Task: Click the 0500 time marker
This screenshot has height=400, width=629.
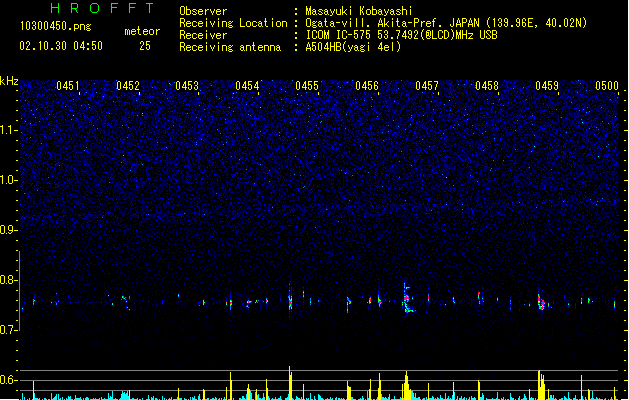Action: click(607, 86)
